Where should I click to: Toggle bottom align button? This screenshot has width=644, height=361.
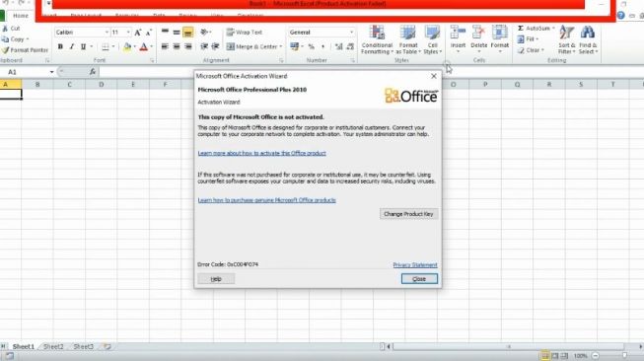187,32
